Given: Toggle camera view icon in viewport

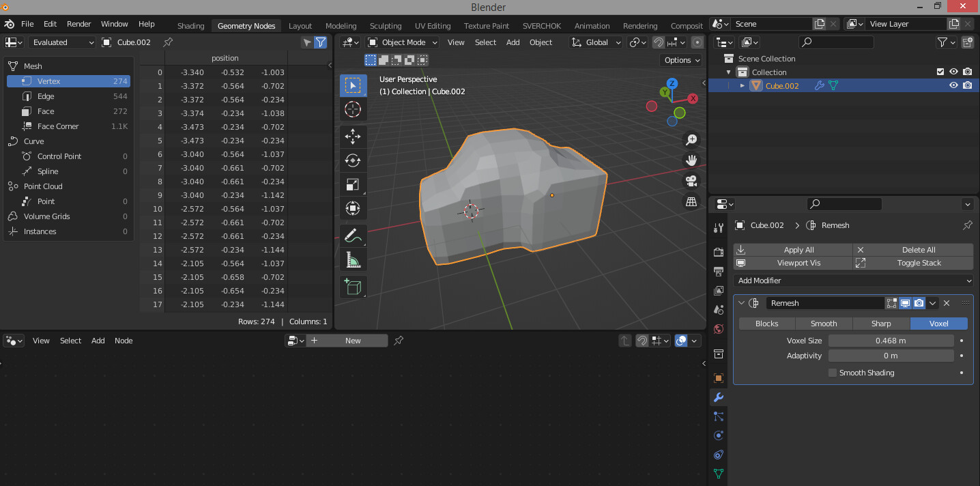Looking at the screenshot, I should pyautogui.click(x=691, y=181).
